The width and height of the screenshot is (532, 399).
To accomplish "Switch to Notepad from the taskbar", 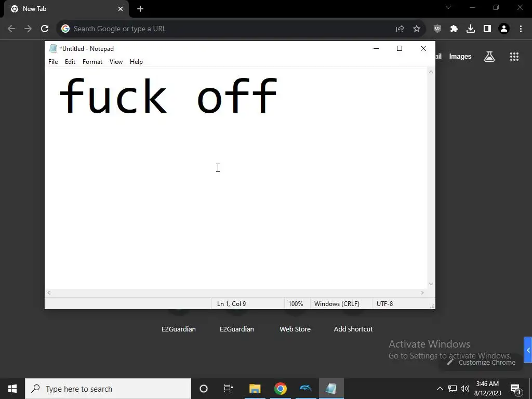I will point(331,389).
